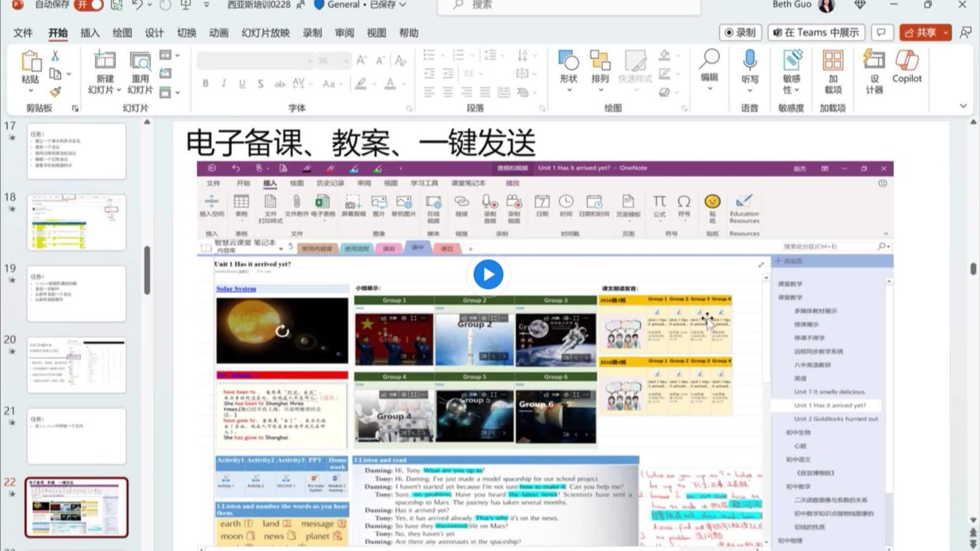Toggle the 自动保存 AutoSave switch

88,5
